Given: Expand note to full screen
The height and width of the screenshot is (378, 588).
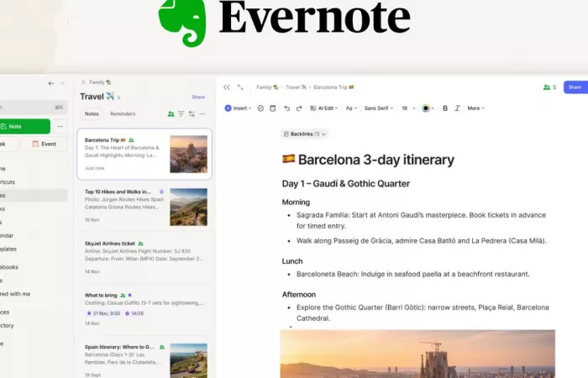Looking at the screenshot, I should (240, 87).
